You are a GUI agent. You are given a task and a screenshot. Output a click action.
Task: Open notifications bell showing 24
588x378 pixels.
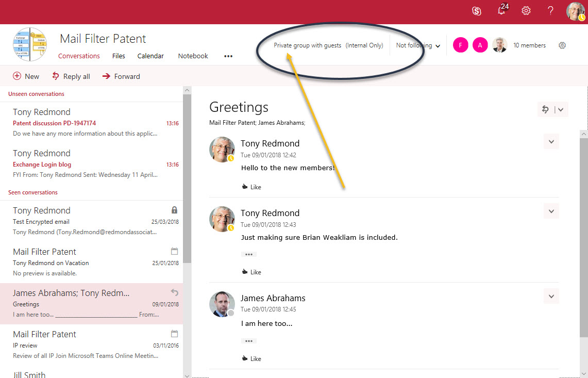(502, 9)
